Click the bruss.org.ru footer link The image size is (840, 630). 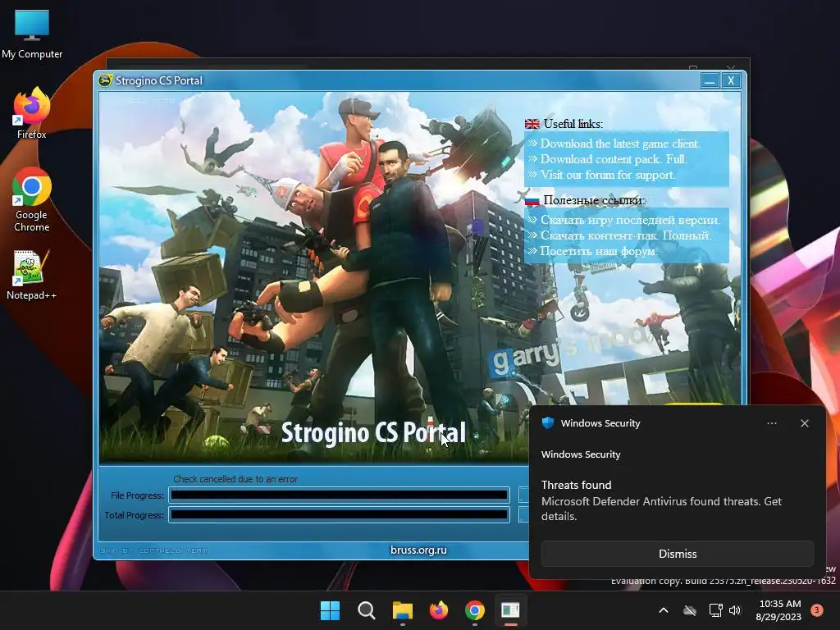tap(418, 550)
